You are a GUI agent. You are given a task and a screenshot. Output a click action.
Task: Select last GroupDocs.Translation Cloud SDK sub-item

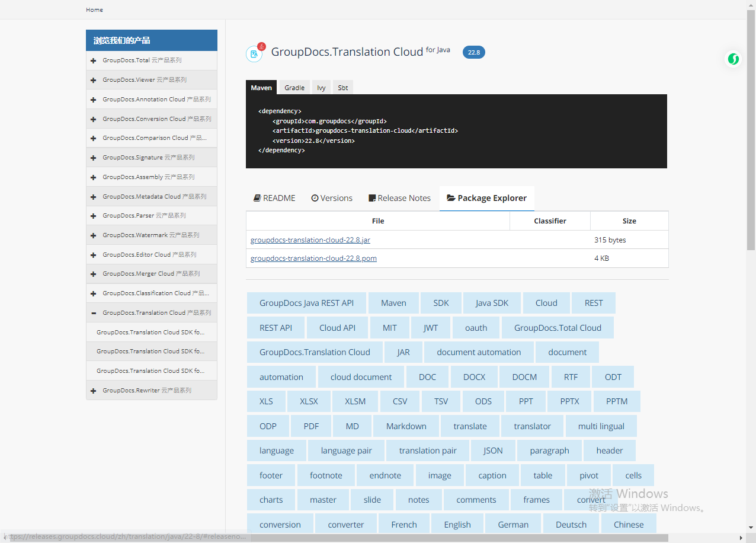[x=152, y=371]
